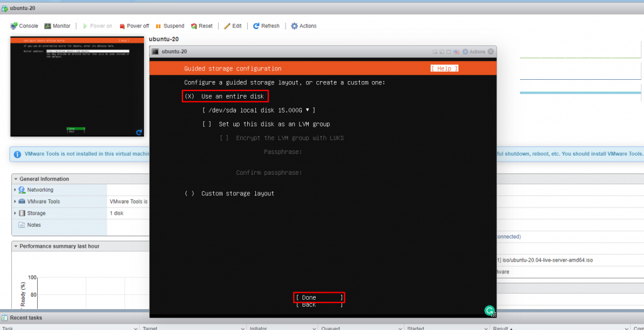Close the ubuntu-20 console window
Image resolution: width=644 pixels, height=330 pixels.
(491, 52)
